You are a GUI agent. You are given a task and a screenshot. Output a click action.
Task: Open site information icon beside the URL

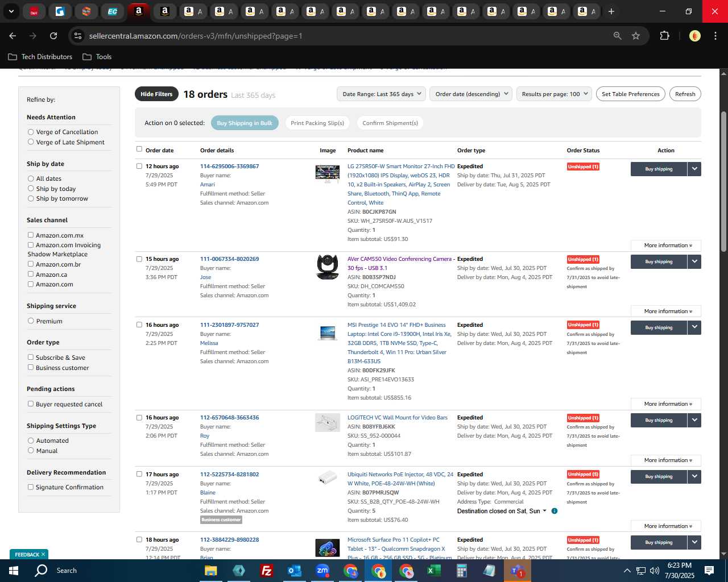click(78, 36)
